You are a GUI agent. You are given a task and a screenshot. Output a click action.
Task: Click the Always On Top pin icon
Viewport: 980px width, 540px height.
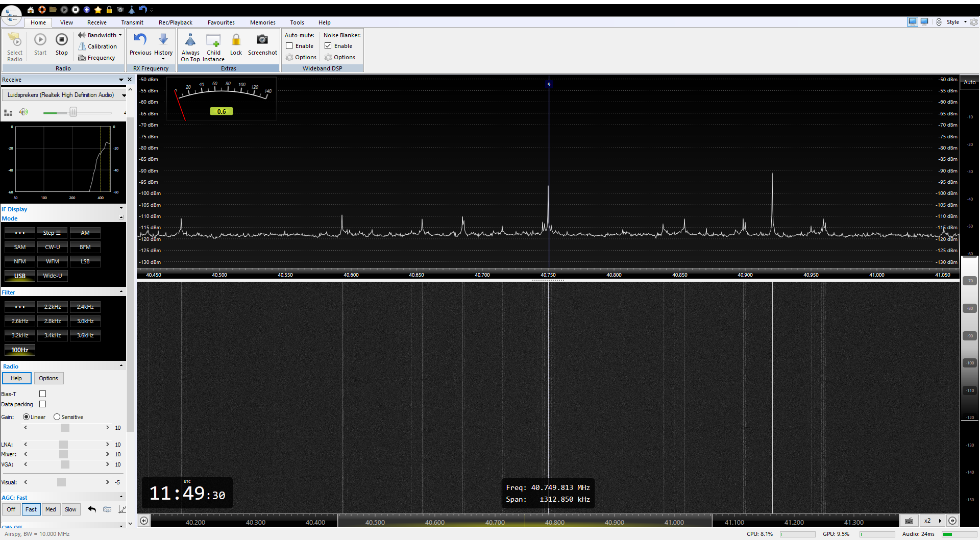tap(190, 40)
